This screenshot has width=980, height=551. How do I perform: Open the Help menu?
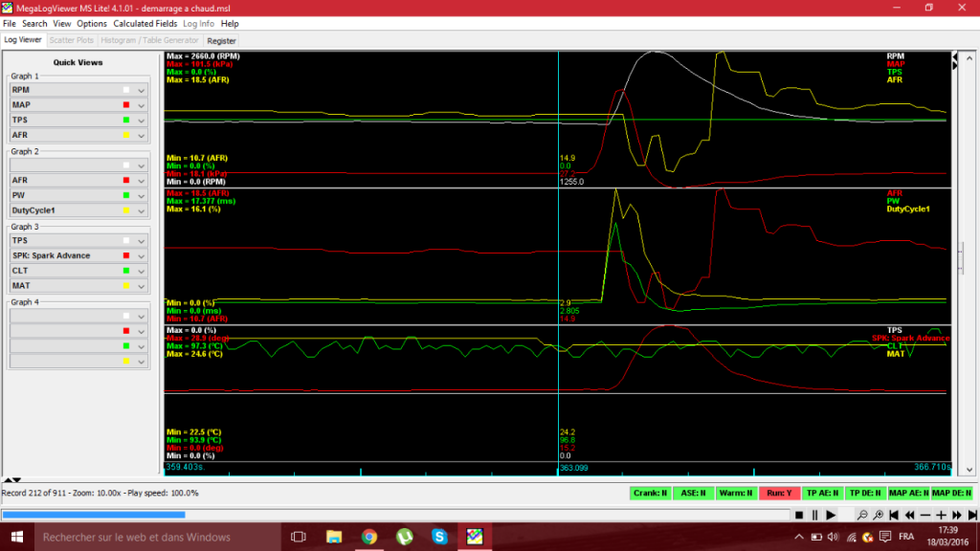pyautogui.click(x=230, y=24)
